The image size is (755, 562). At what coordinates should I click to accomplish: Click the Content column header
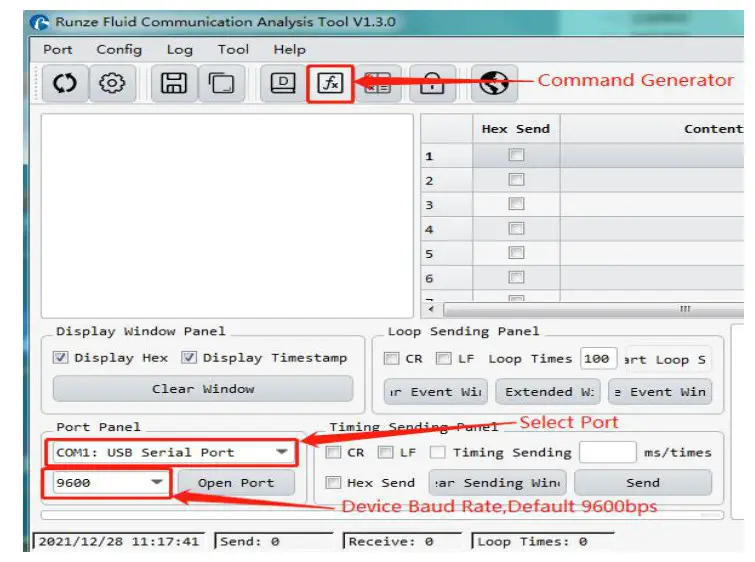pyautogui.click(x=652, y=129)
